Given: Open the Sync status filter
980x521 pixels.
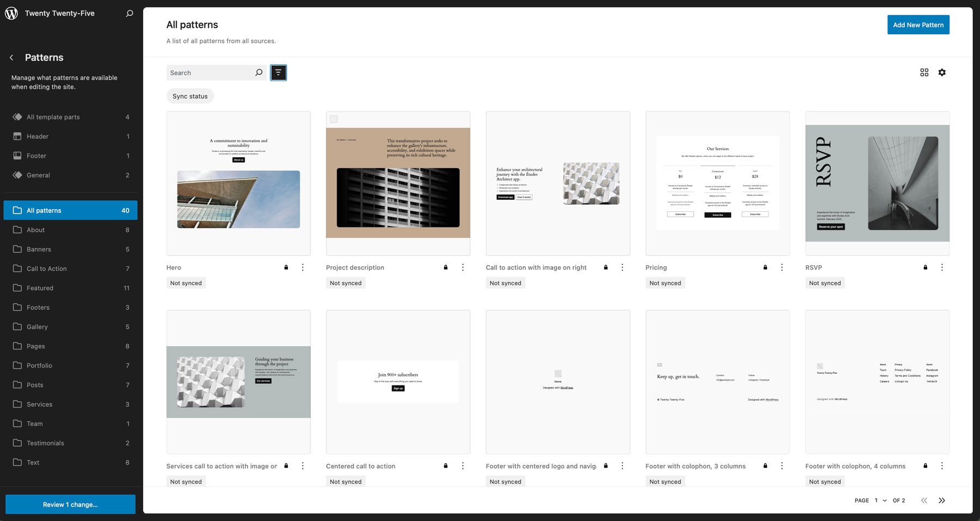Looking at the screenshot, I should [189, 96].
